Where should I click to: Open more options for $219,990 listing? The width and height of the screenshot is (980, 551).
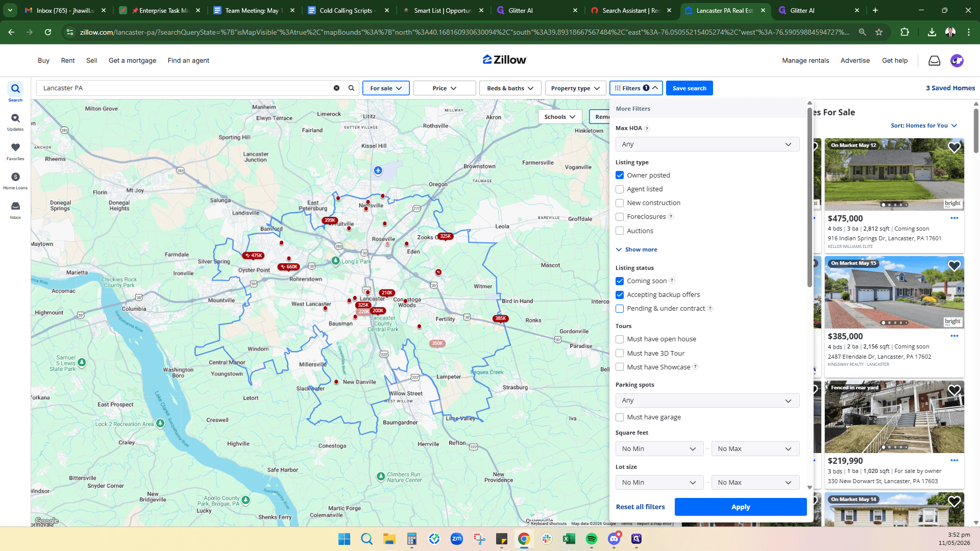click(954, 461)
